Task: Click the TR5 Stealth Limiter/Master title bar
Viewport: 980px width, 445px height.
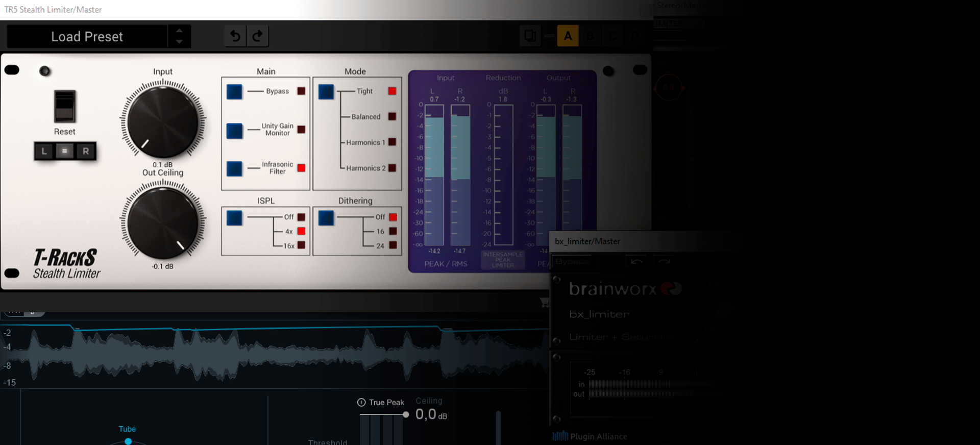Action: (327, 10)
